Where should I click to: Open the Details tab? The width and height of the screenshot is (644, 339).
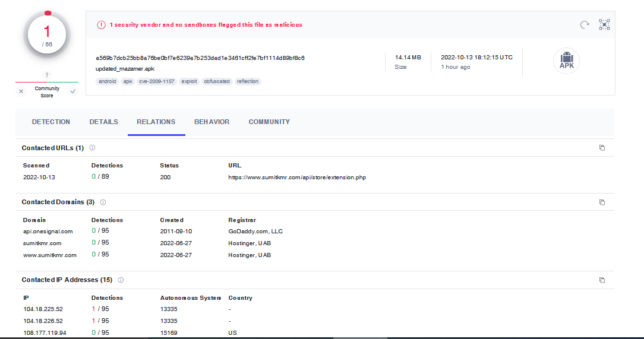pyautogui.click(x=103, y=122)
